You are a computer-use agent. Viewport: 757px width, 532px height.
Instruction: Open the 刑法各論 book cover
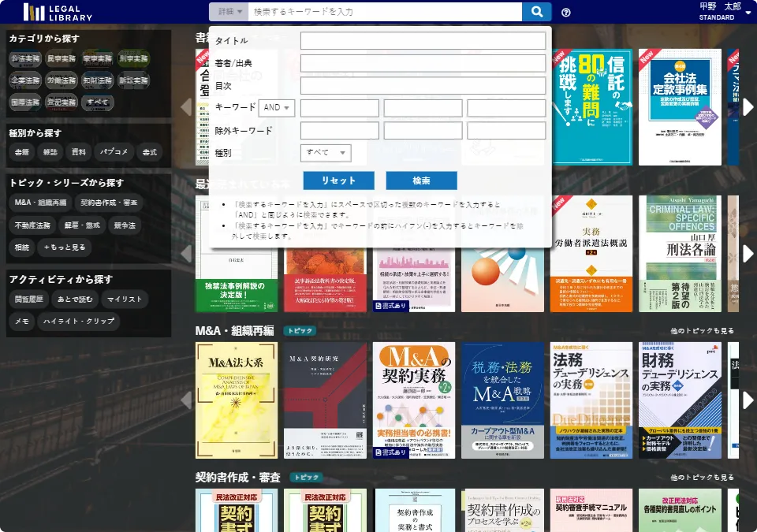click(x=680, y=254)
